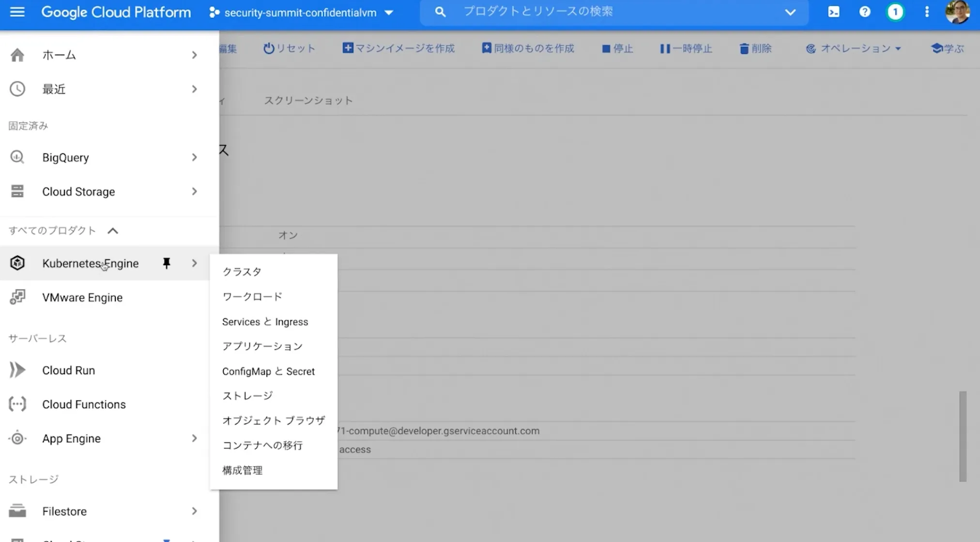
Task: Expand the Cloud Storage submenu chevron
Action: (194, 191)
